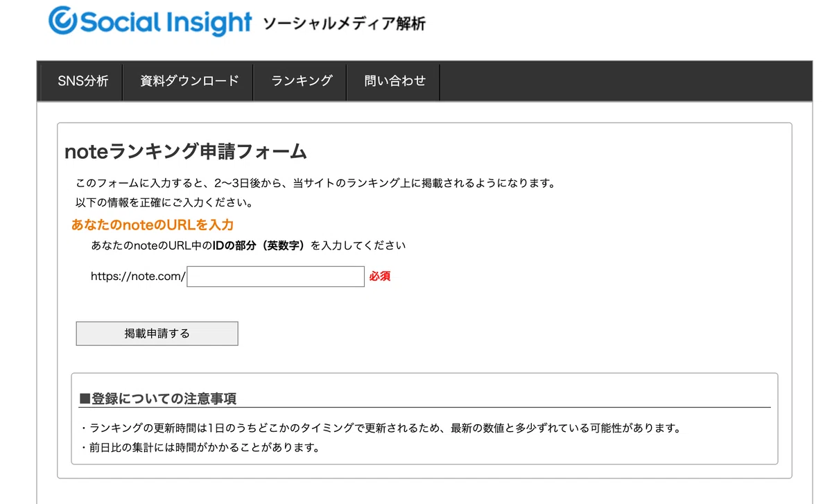Click the orange あなたのnoteのURLを入力 heading
The image size is (832, 504).
[x=153, y=225]
